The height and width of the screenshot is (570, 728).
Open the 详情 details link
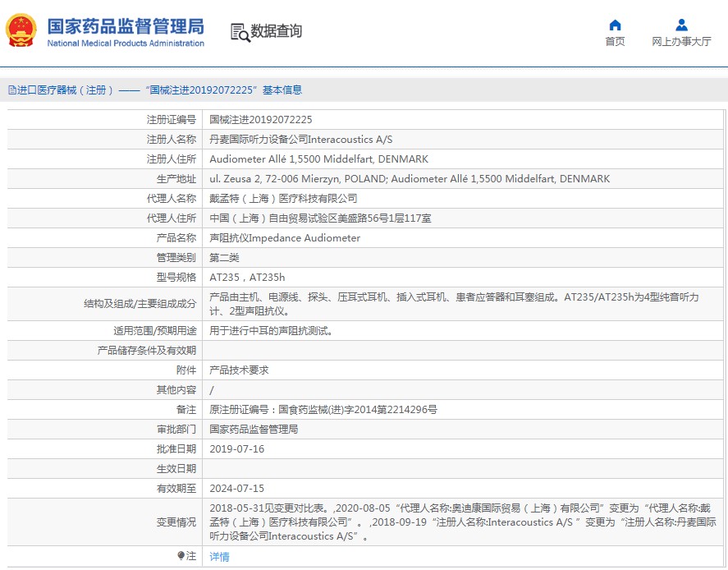click(219, 557)
